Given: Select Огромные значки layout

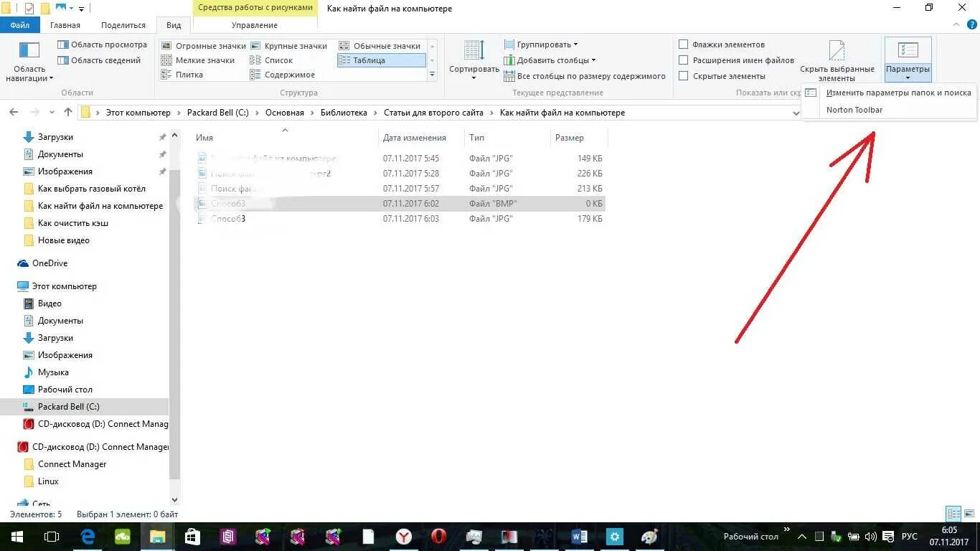Looking at the screenshot, I should click(x=204, y=46).
